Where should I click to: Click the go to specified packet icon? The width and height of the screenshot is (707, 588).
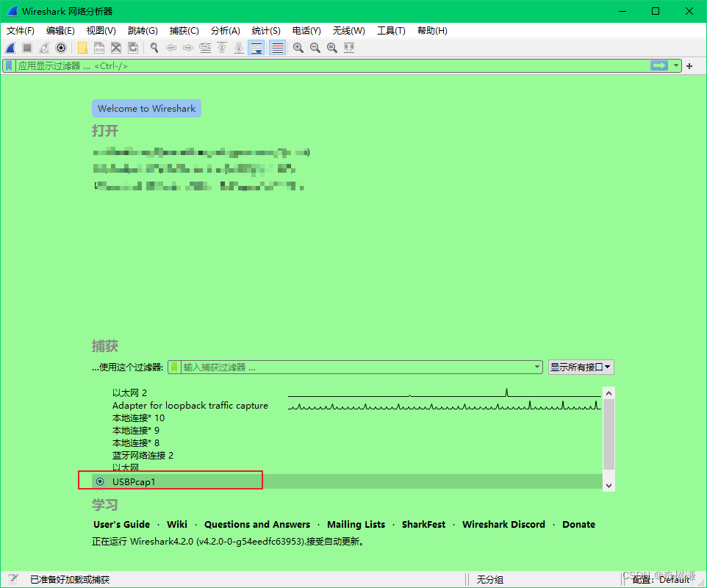(205, 48)
